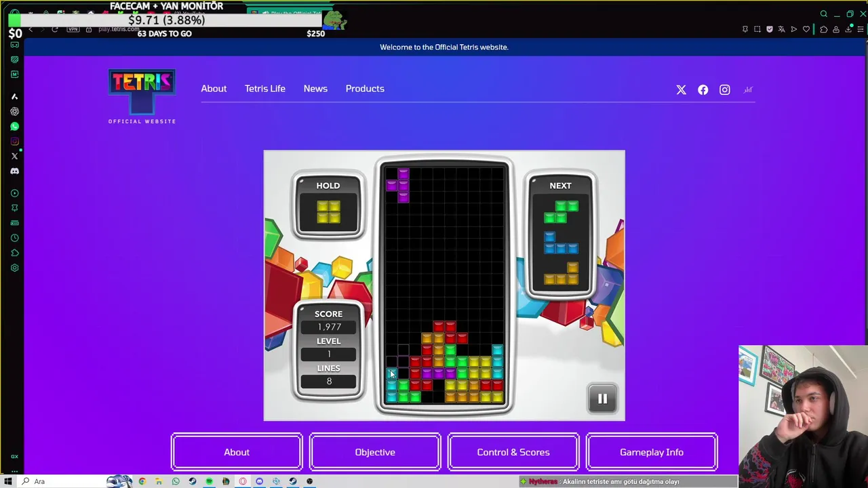The width and height of the screenshot is (868, 488).
Task: Click the score value 1,977
Action: click(329, 327)
